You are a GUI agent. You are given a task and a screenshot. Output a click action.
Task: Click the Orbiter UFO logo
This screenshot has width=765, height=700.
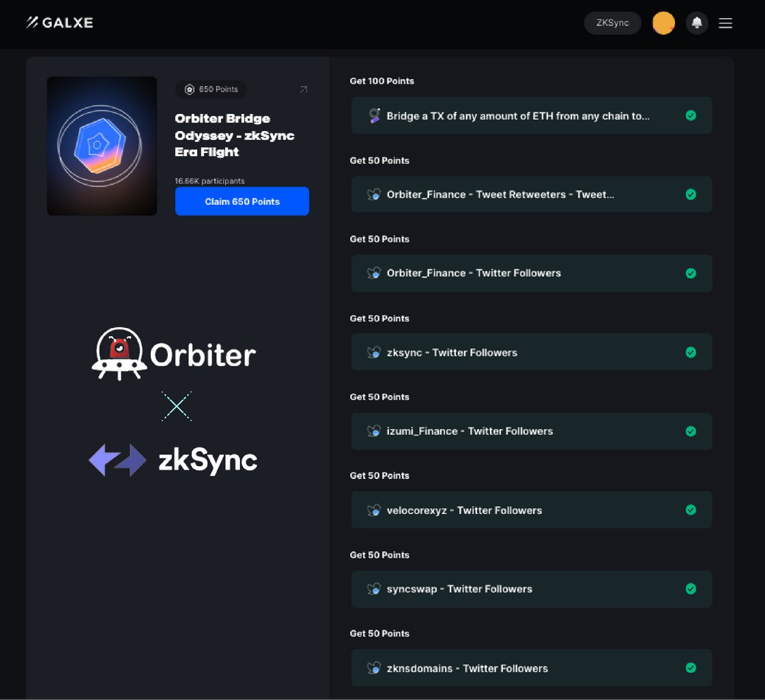[x=119, y=353]
